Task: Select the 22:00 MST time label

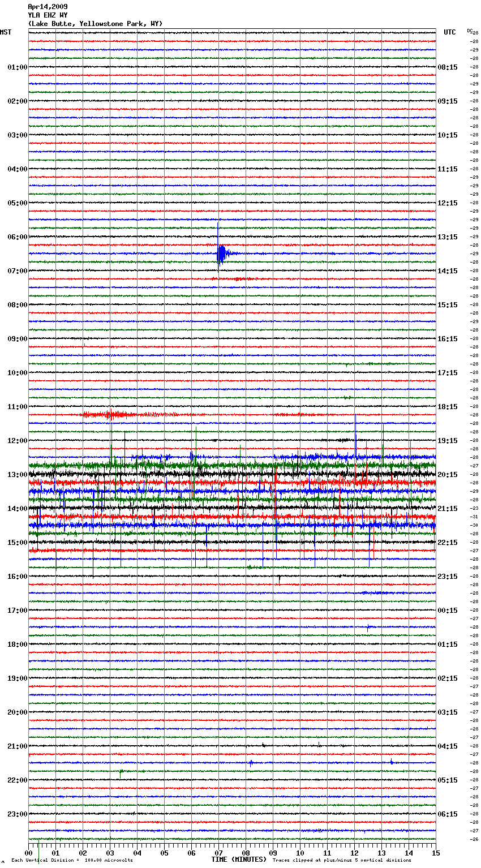Action: click(x=17, y=780)
